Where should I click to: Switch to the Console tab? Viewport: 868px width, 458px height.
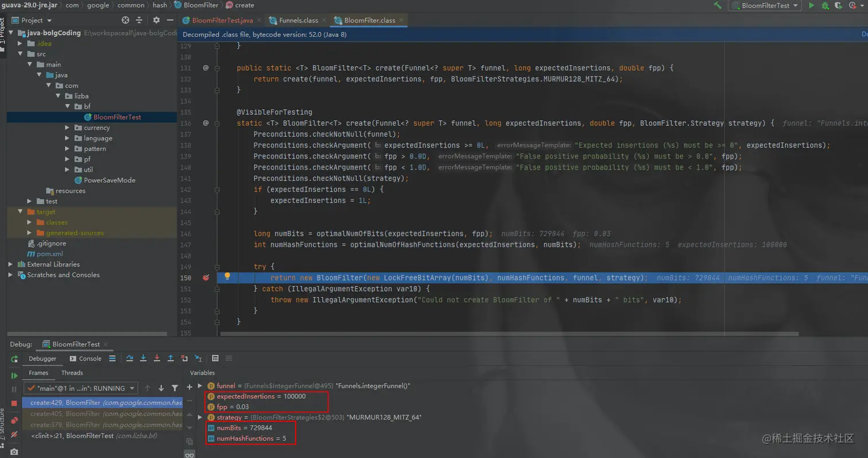click(x=86, y=359)
